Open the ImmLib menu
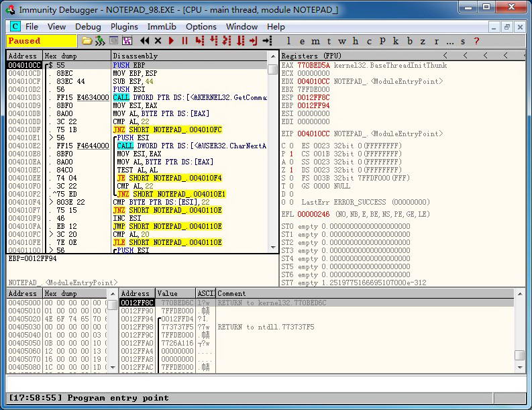The width and height of the screenshot is (532, 410). pyautogui.click(x=162, y=26)
